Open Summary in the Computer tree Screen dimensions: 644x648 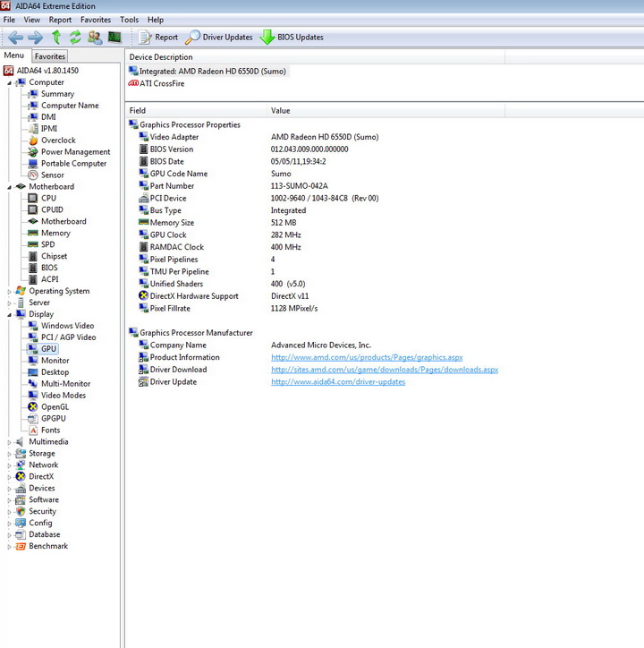click(x=57, y=94)
